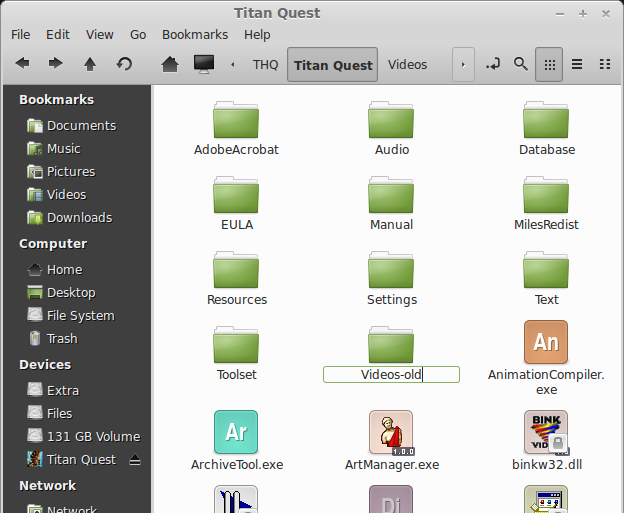Select the Toolset folder icon
This screenshot has height=513, width=624.
click(236, 345)
